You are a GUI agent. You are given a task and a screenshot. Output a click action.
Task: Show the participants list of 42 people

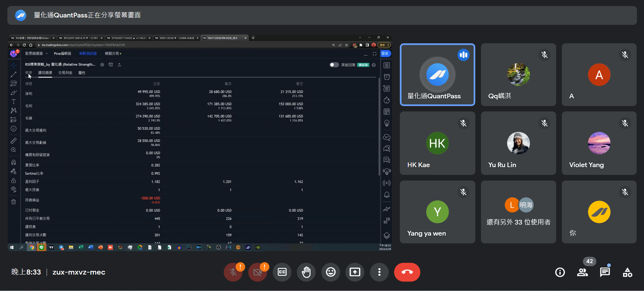tap(583, 272)
